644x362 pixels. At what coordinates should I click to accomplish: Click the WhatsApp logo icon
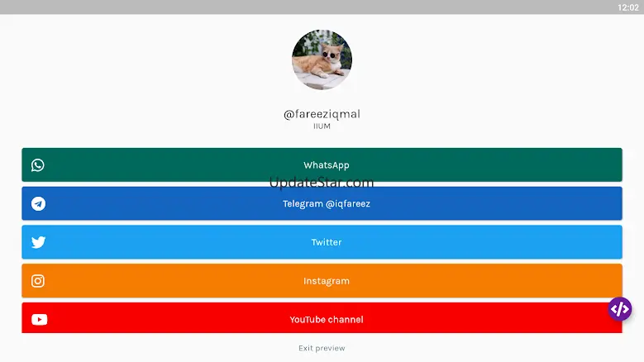point(38,165)
